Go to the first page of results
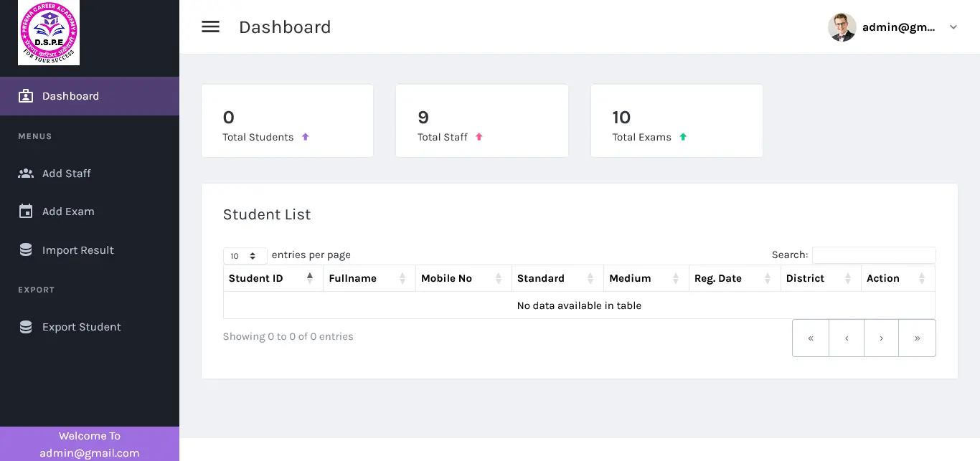Screen dimensions: 980x461 (x=811, y=338)
